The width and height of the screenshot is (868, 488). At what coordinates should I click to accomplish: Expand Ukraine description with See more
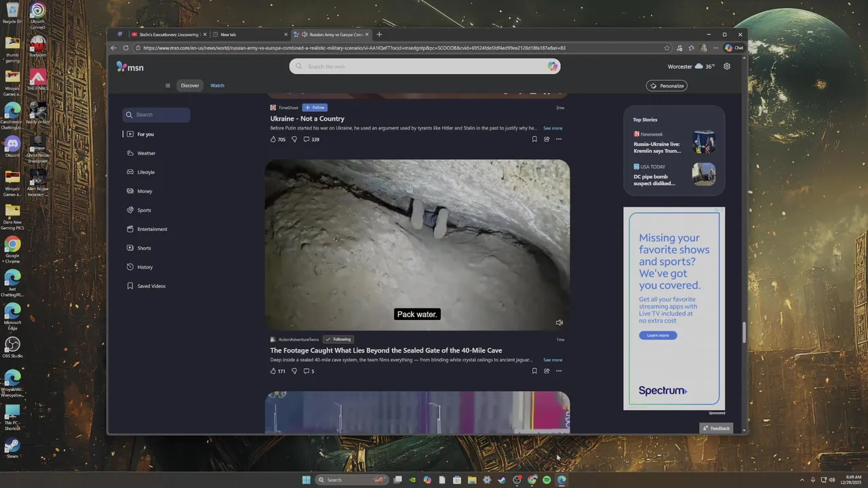point(553,128)
